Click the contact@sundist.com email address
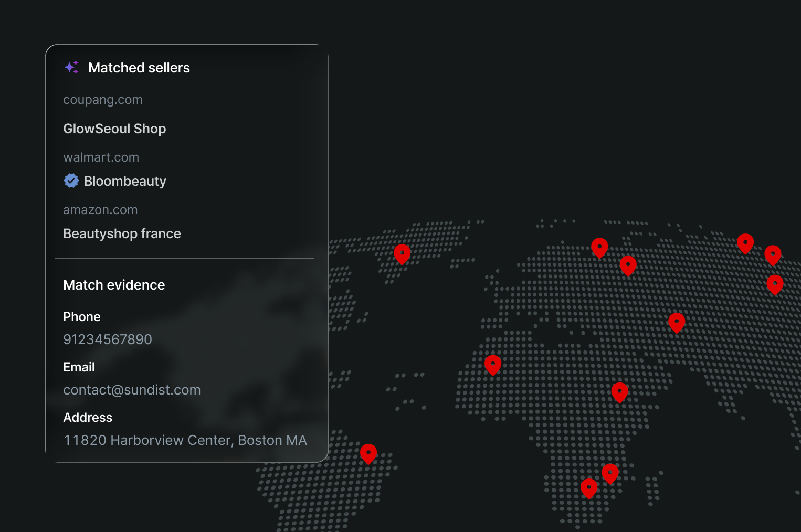 point(132,390)
